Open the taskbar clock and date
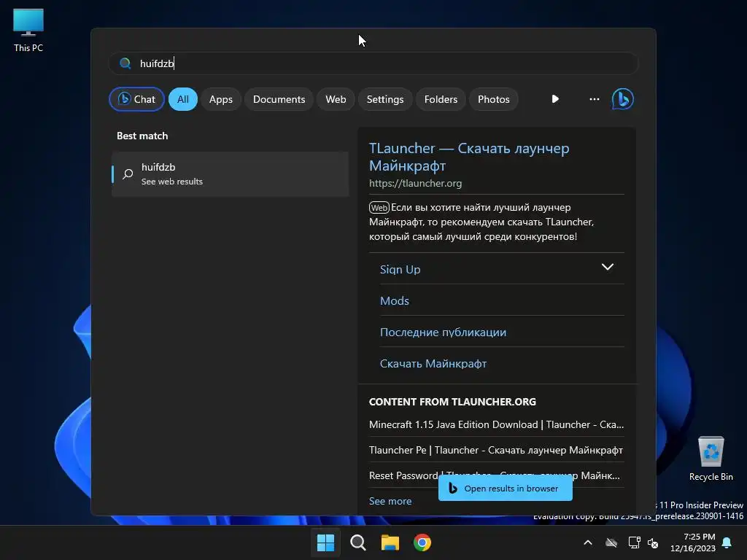Viewport: 747px width, 560px height. click(693, 542)
